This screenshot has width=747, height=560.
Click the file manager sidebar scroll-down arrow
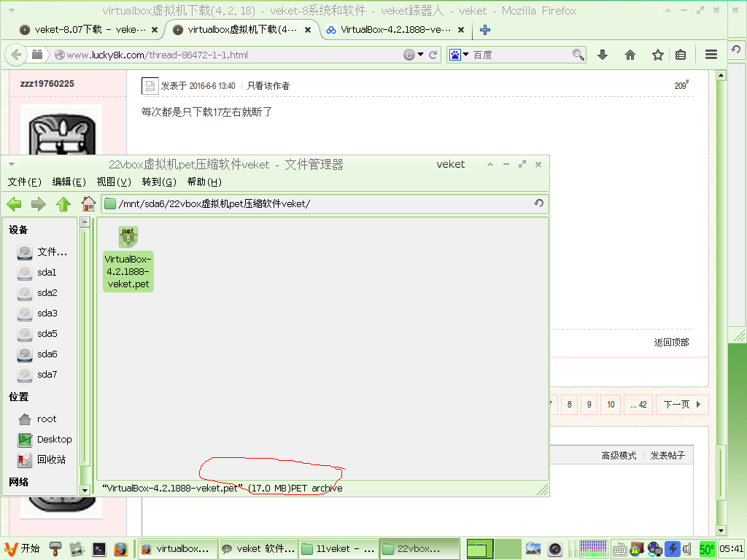click(85, 490)
